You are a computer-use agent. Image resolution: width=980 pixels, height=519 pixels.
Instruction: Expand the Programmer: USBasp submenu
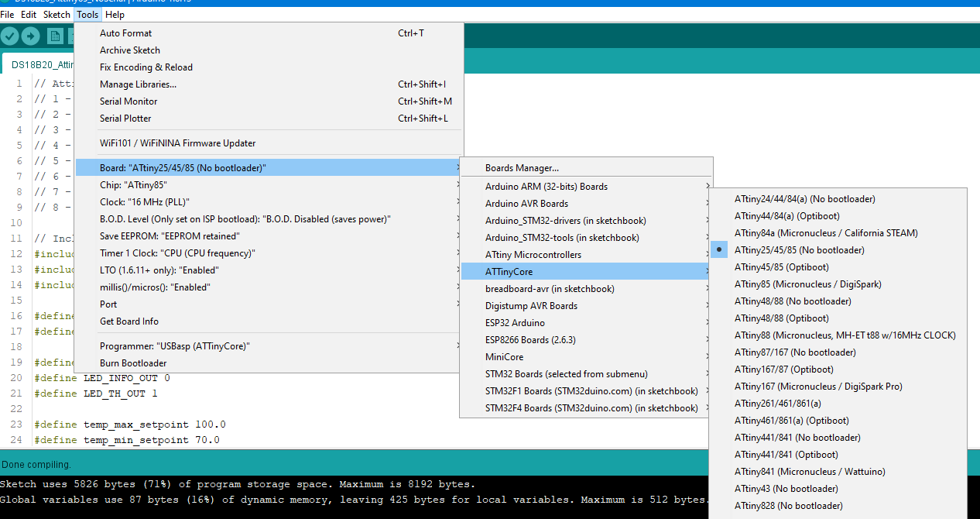[269, 346]
